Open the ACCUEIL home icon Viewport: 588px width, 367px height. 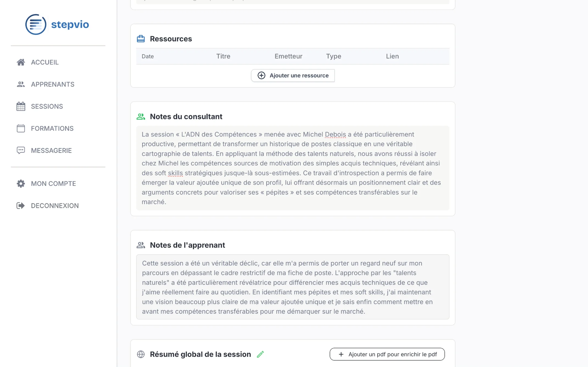coord(21,62)
